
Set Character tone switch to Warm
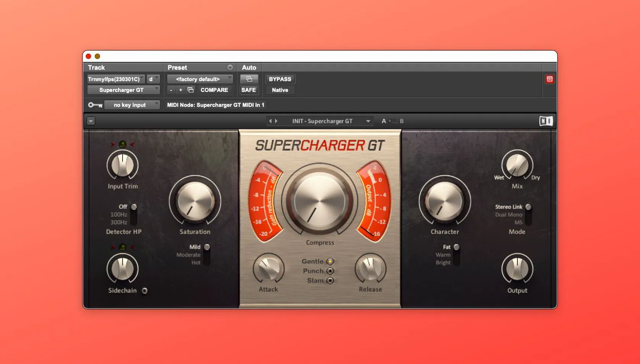tap(457, 255)
